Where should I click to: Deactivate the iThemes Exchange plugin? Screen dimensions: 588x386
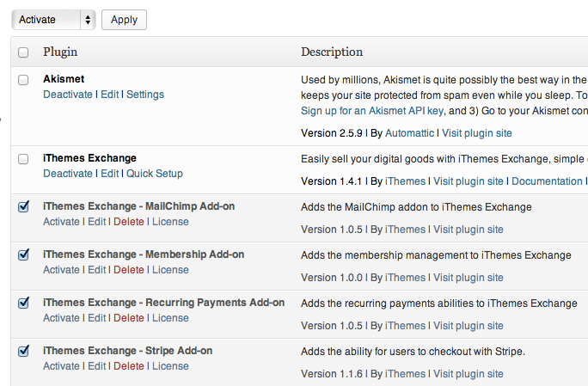pyautogui.click(x=68, y=174)
